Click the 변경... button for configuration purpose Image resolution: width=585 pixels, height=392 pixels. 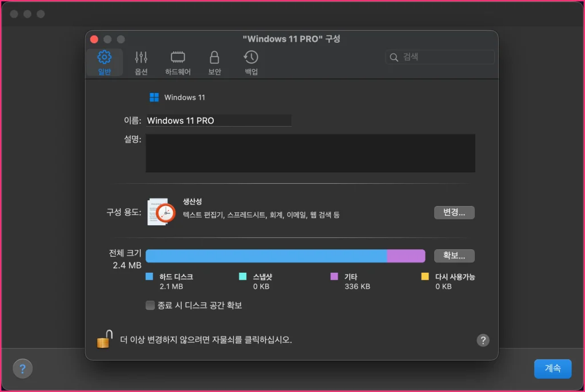tap(454, 212)
